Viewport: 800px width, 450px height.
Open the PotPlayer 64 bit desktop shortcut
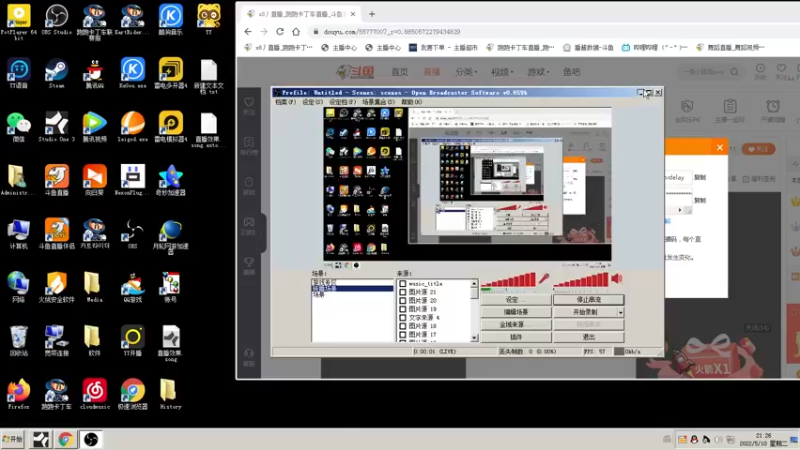[x=18, y=20]
